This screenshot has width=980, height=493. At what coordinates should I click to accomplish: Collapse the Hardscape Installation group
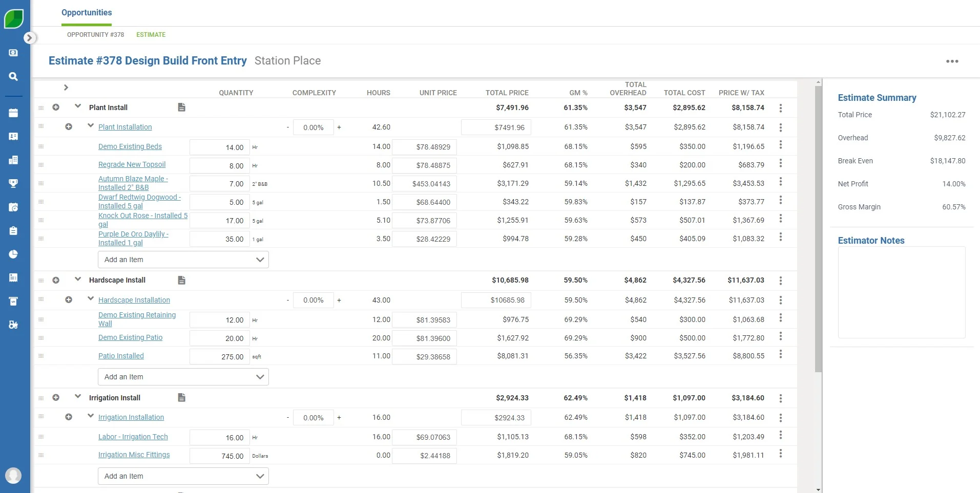click(x=90, y=299)
